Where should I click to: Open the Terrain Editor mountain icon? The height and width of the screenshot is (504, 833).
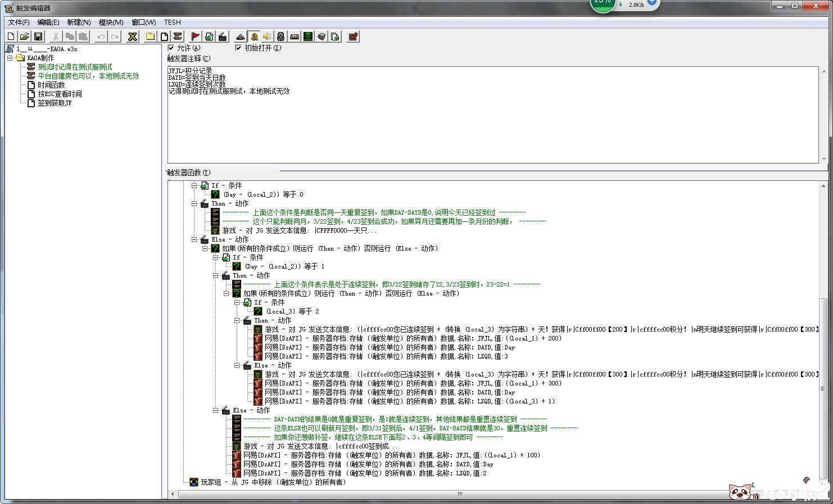240,37
